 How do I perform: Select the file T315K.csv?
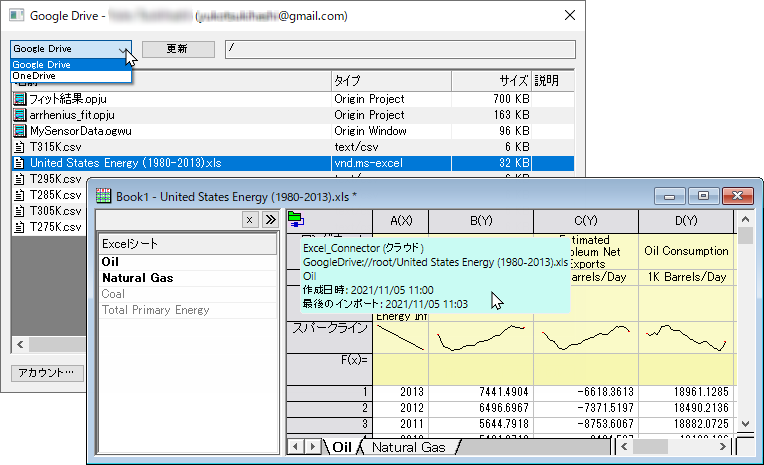pyautogui.click(x=56, y=147)
